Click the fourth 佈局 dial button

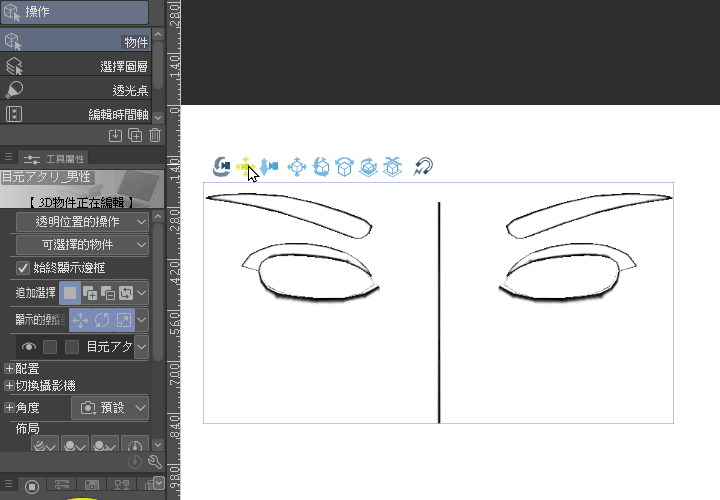click(135, 444)
